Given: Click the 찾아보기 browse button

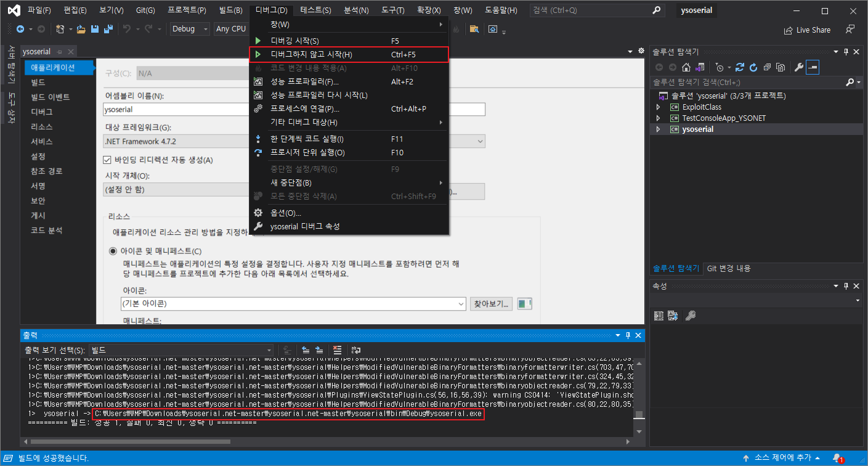Looking at the screenshot, I should coord(492,303).
